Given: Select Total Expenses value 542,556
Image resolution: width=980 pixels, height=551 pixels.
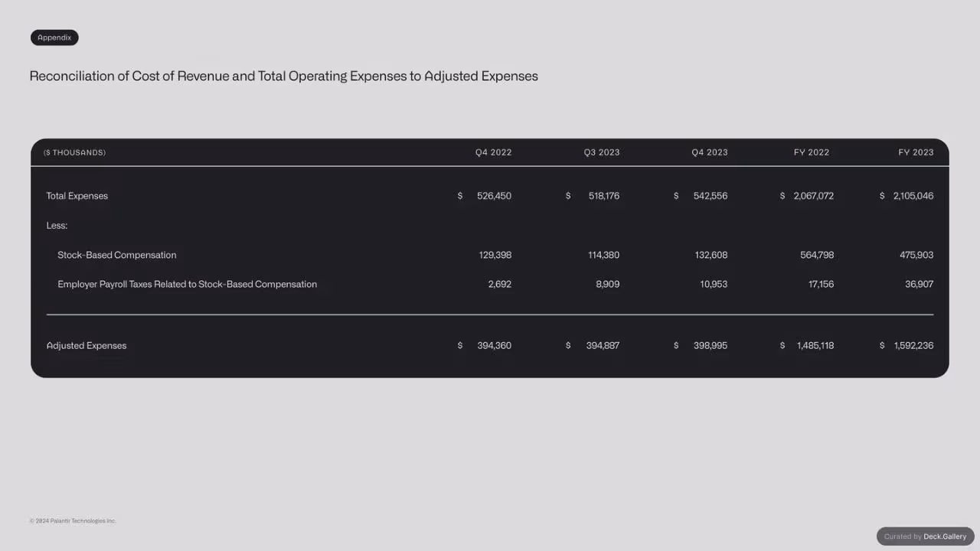Looking at the screenshot, I should pyautogui.click(x=710, y=196).
